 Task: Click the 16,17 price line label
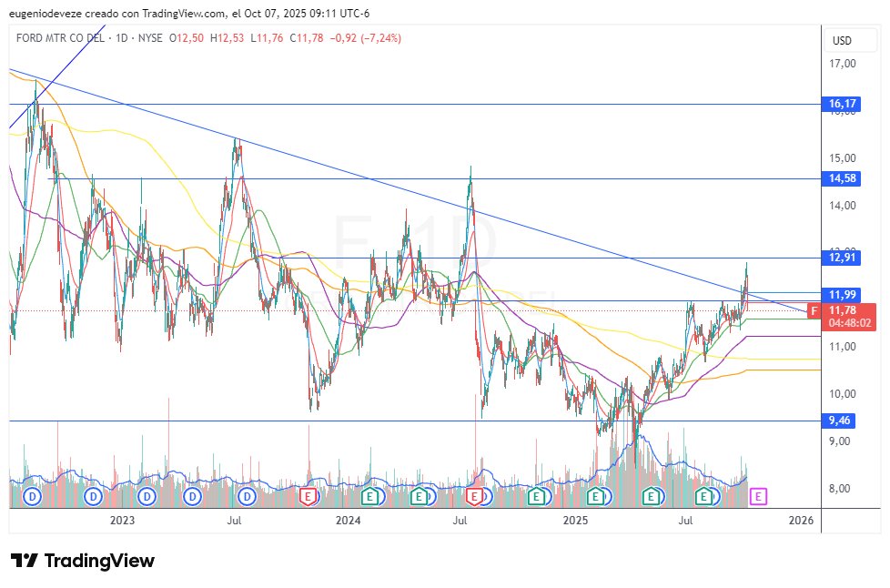(x=842, y=104)
